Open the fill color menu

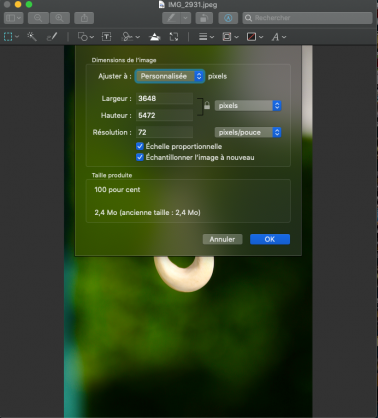coord(255,37)
